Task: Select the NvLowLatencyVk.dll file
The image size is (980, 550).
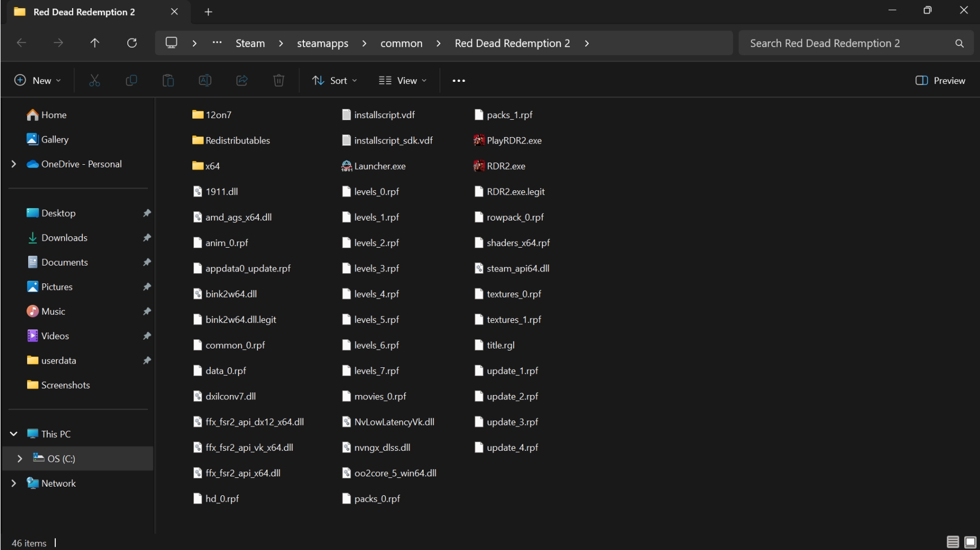Action: [x=388, y=422]
